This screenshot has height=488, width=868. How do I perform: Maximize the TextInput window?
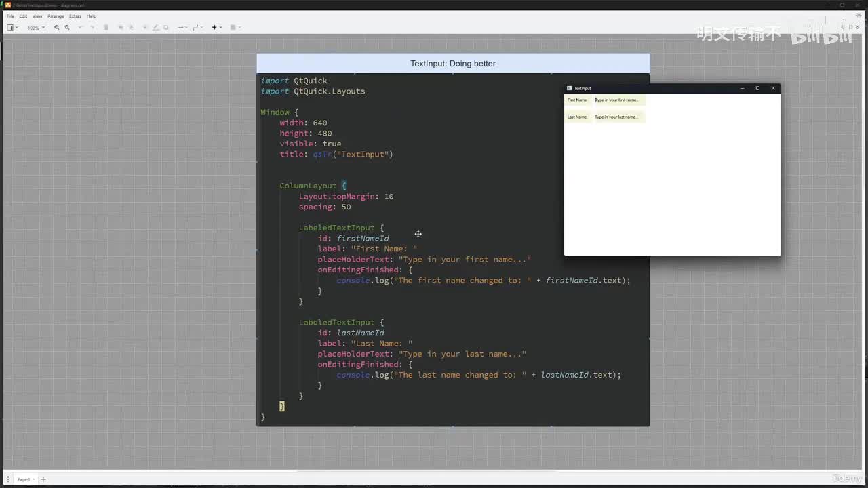[758, 88]
